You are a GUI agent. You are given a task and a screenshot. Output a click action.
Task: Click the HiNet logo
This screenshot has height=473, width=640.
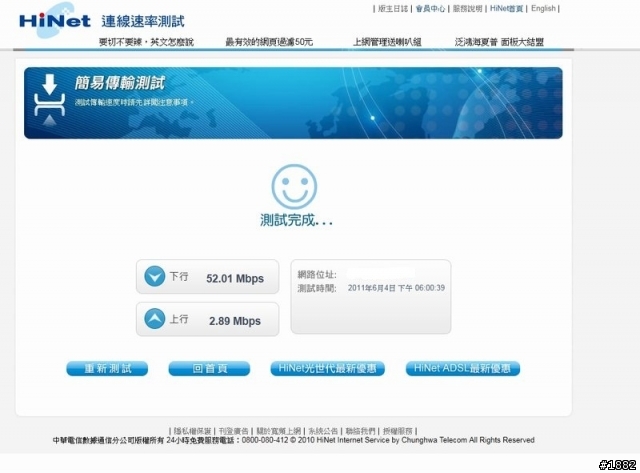pos(55,20)
